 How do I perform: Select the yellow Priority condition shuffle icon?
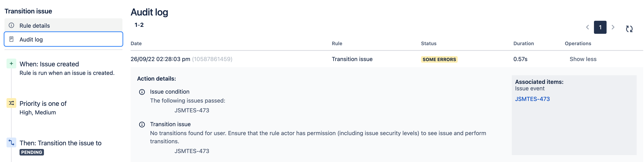(11, 103)
